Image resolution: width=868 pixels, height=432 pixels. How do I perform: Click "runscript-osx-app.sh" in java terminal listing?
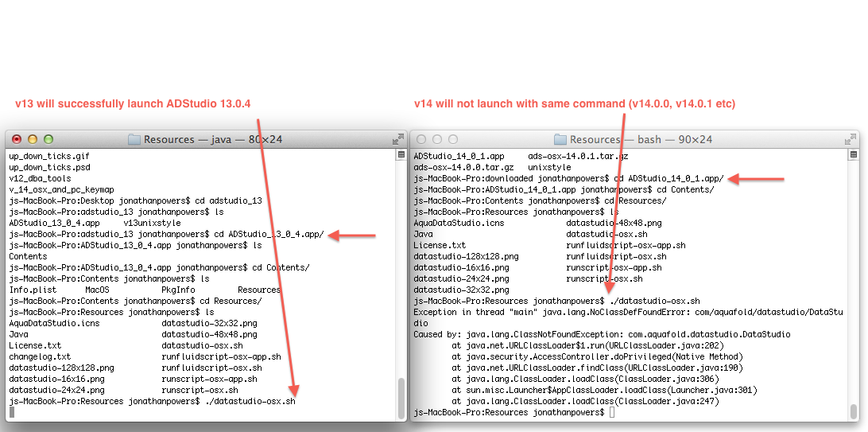point(209,379)
